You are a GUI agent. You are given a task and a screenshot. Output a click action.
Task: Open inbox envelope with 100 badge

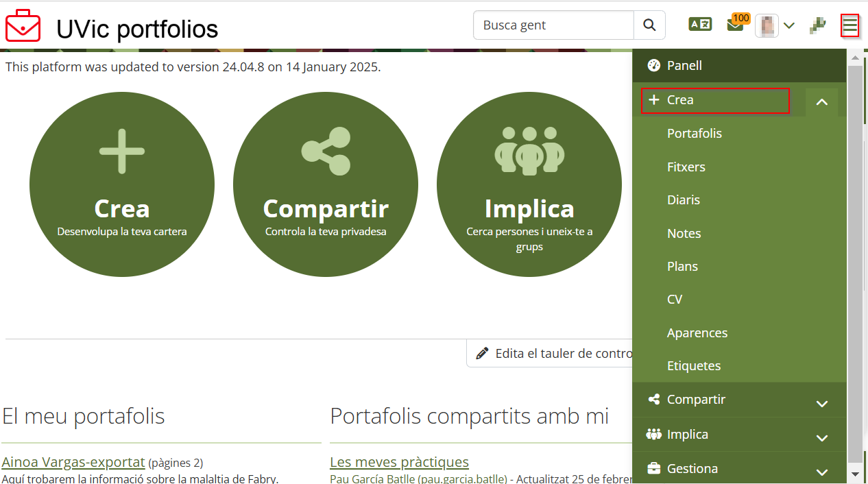coord(736,23)
